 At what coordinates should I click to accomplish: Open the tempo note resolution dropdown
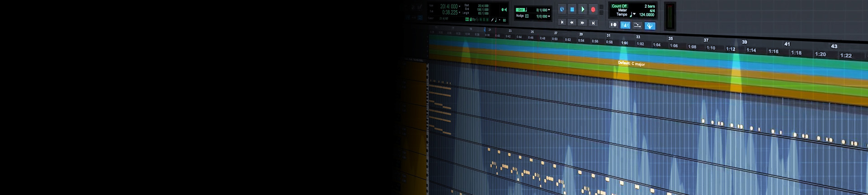click(x=634, y=14)
